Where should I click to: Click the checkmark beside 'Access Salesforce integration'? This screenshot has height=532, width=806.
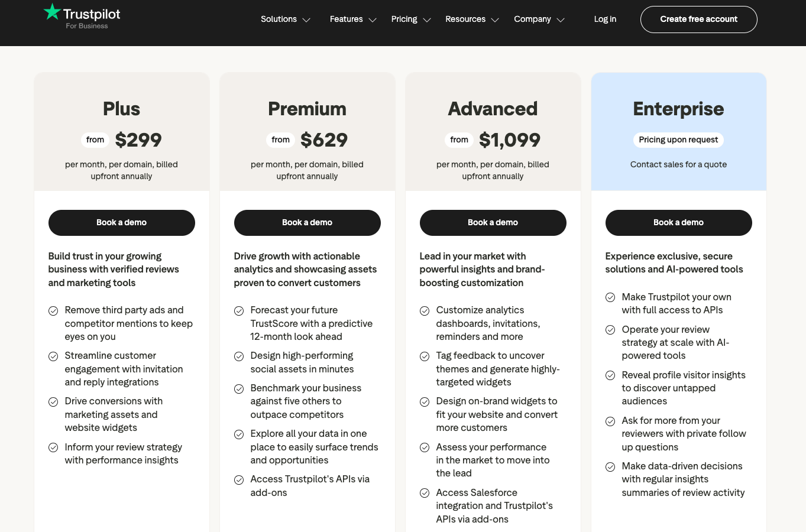tap(425, 493)
